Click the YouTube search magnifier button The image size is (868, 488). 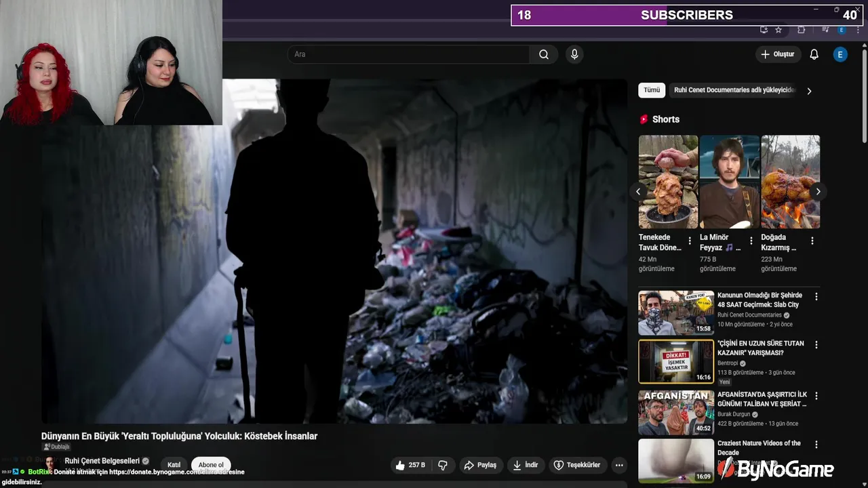(x=544, y=54)
